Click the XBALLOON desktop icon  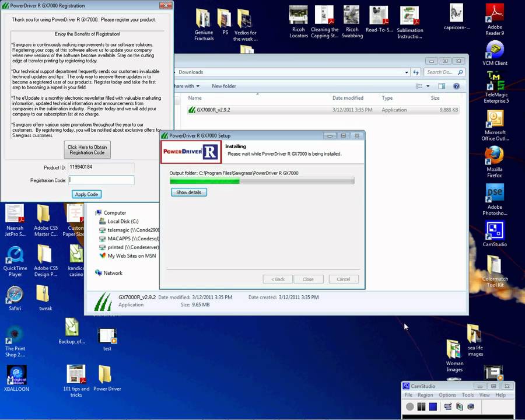pos(16,379)
